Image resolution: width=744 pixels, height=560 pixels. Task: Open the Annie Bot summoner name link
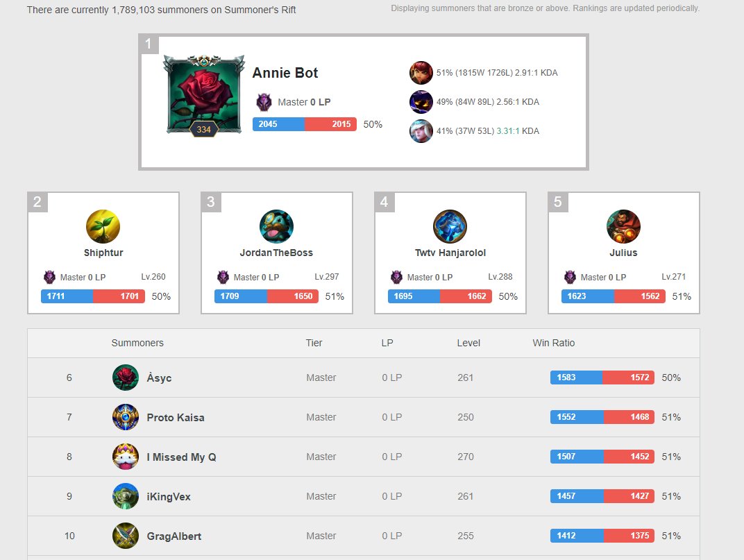pyautogui.click(x=285, y=73)
